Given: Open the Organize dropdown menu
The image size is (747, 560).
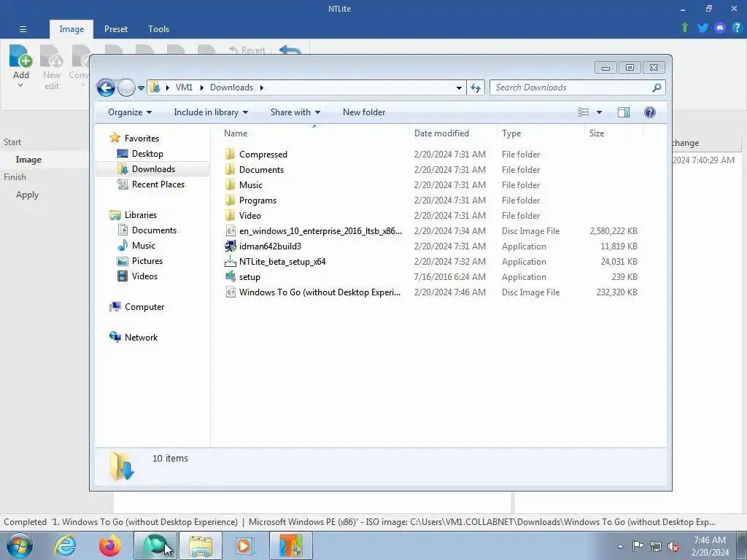Looking at the screenshot, I should (130, 112).
